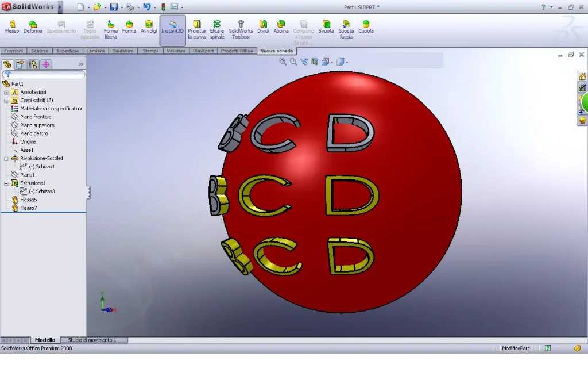Open the DimXpertManager crosshair tab
The width and height of the screenshot is (588, 368).
(x=46, y=64)
